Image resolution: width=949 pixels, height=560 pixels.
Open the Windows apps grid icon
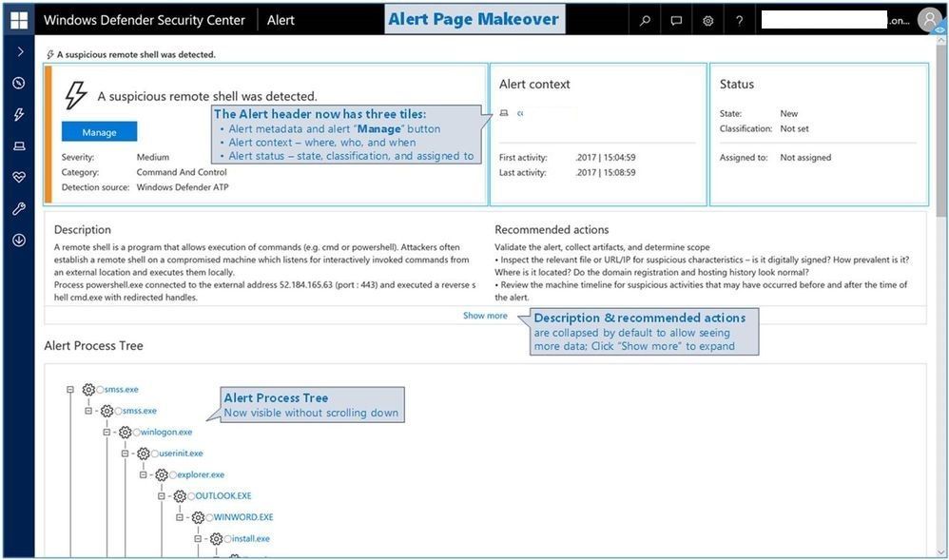[19, 20]
